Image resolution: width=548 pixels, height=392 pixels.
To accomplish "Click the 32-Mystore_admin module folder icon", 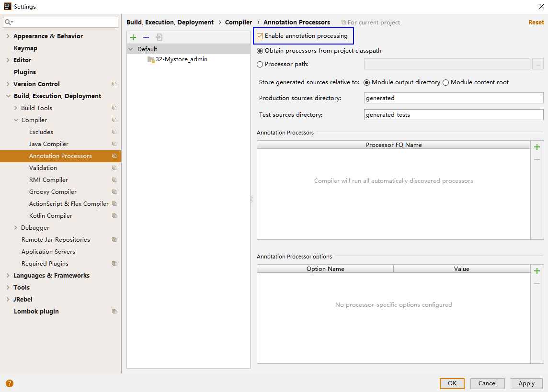I will pos(151,59).
